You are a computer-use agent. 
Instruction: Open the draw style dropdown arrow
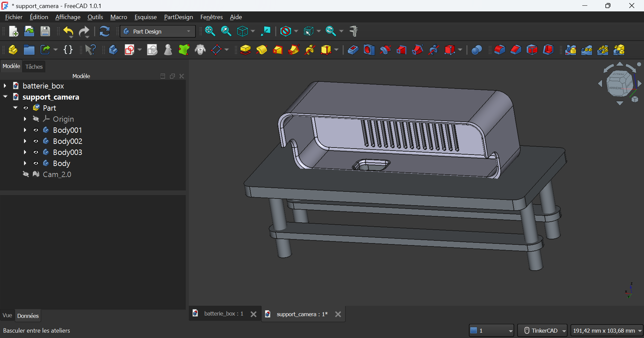[x=296, y=31]
